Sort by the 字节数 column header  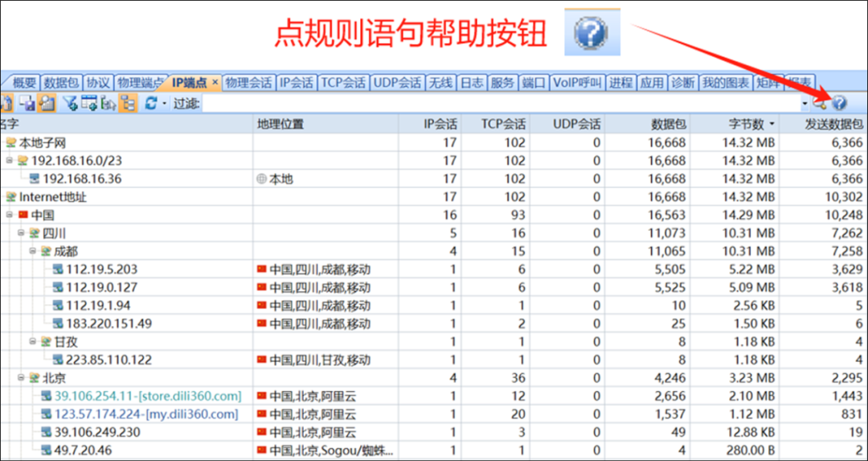tap(747, 124)
